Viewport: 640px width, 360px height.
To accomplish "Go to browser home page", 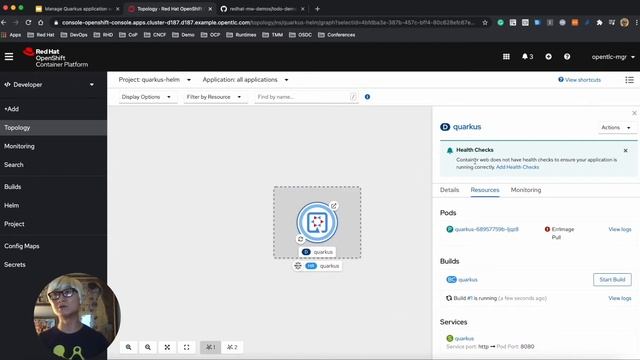I will 40,22.
